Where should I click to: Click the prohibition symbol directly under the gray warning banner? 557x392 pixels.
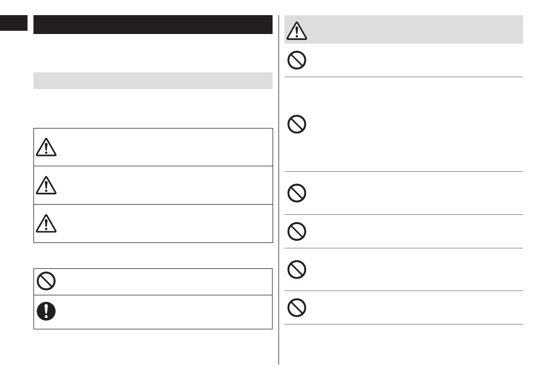coord(297,60)
